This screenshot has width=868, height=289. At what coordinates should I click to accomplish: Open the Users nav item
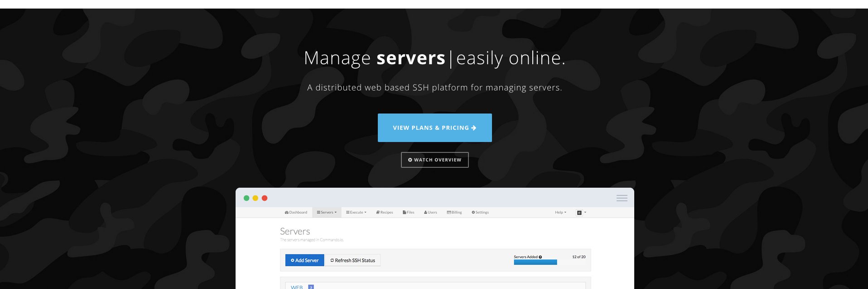click(430, 212)
